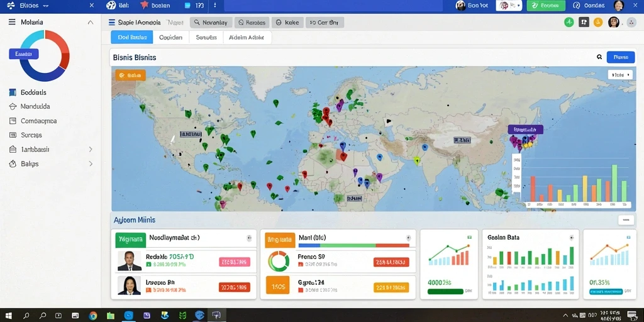The image size is (644, 322).
Task: Expand the 'Bakgs' sidebar item arrow
Action: tap(91, 164)
